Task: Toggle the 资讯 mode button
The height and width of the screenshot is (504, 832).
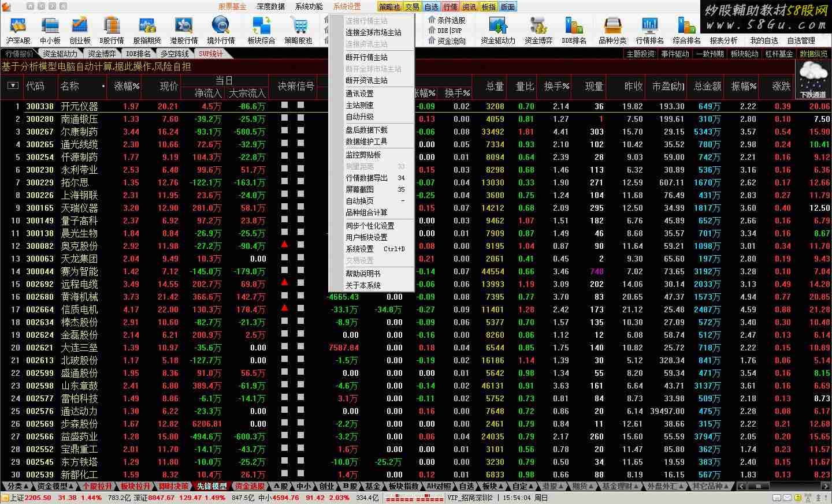Action: tap(469, 7)
